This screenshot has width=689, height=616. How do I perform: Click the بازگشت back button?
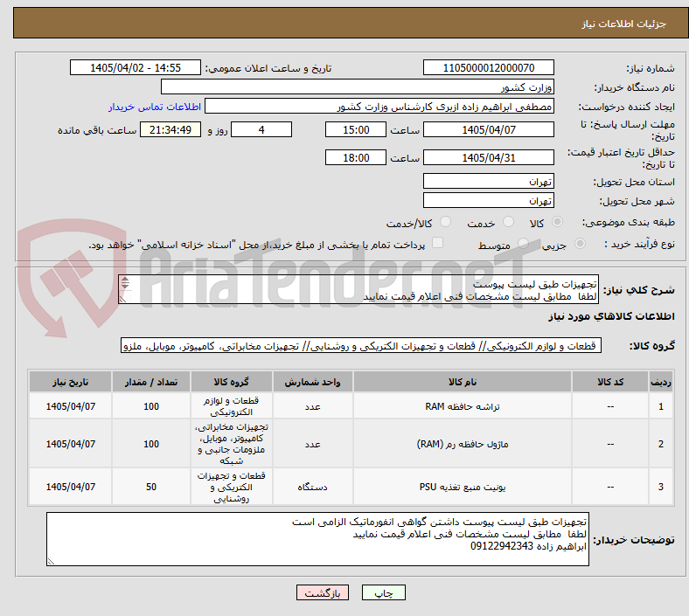[x=323, y=592]
